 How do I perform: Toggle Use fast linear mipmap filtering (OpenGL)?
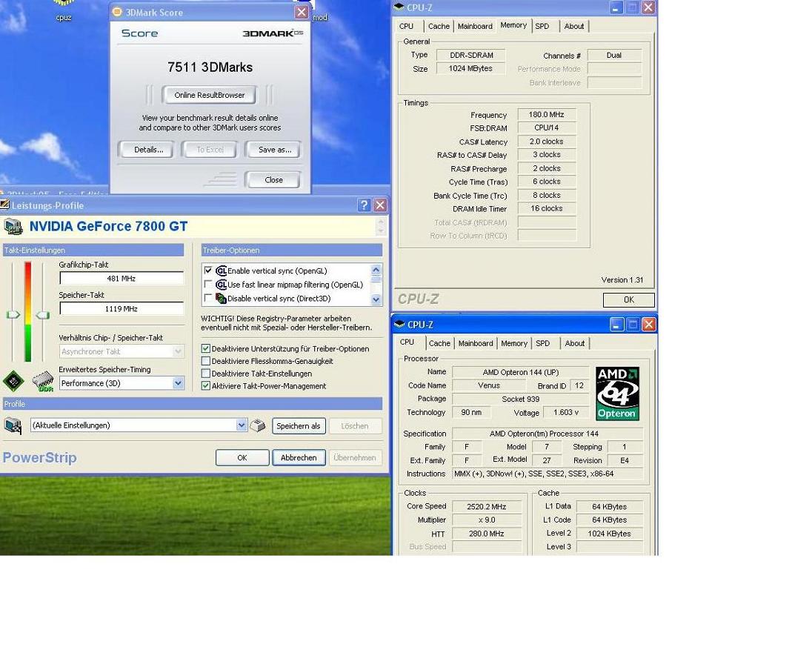click(x=208, y=285)
